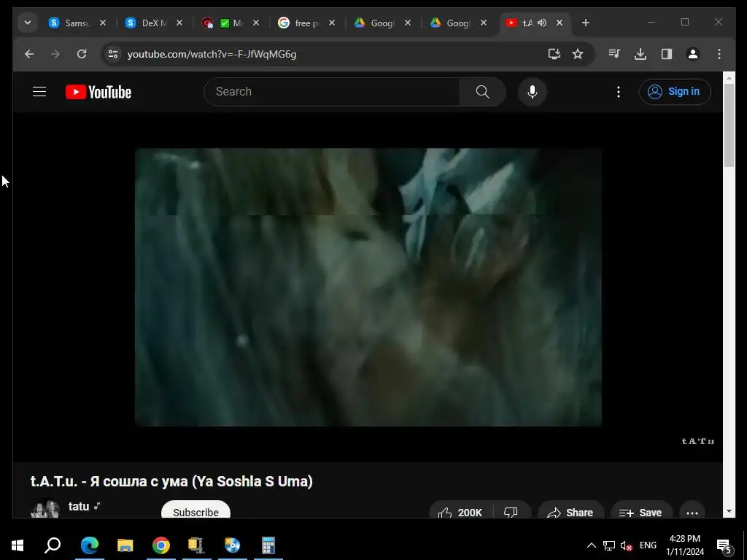
Task: Switch to the 'free p' Google search tab
Action: tap(298, 23)
